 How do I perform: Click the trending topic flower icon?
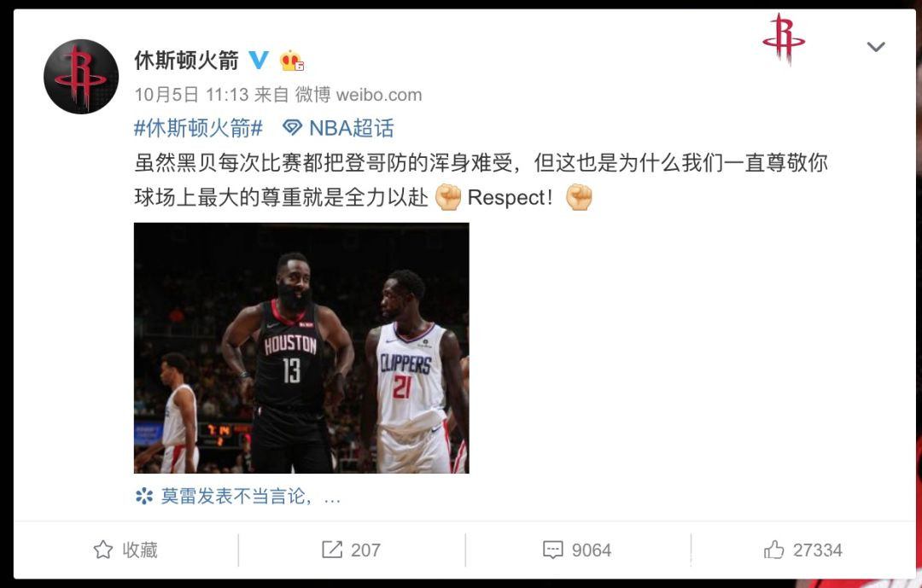[x=144, y=497]
